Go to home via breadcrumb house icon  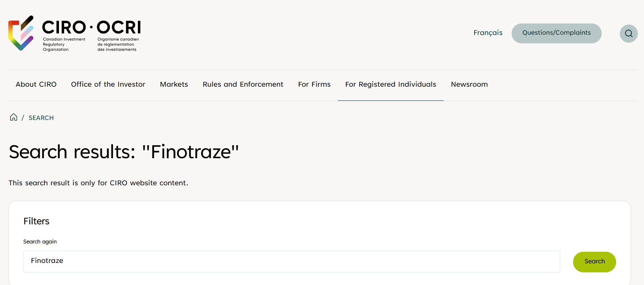click(13, 117)
